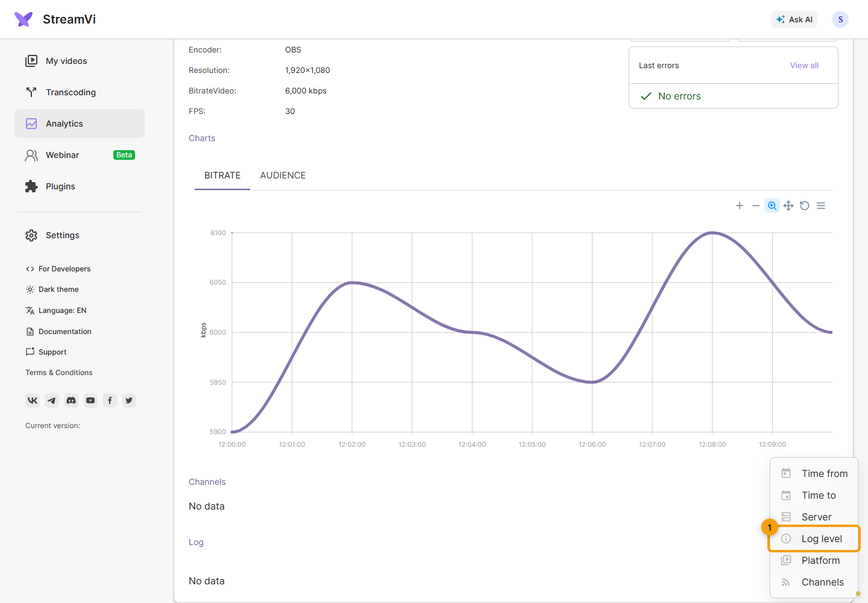The height and width of the screenshot is (603, 868).
Task: Open Facebook social icon
Action: [x=110, y=400]
